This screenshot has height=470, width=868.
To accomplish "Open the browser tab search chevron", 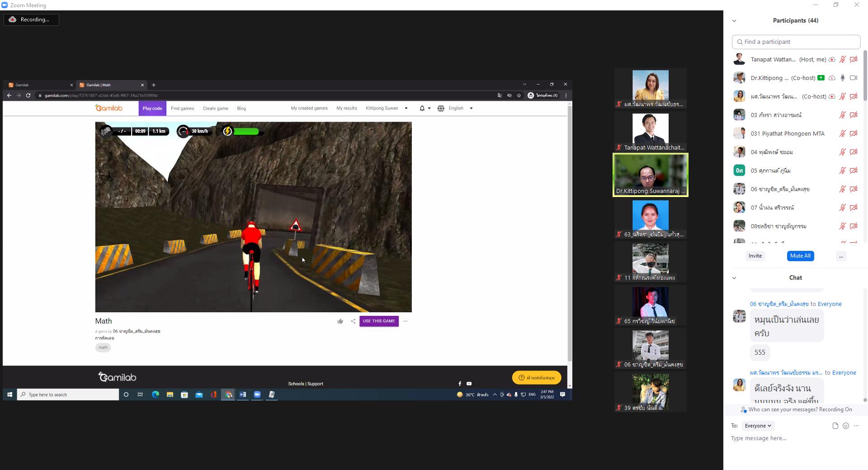I will coord(524,85).
